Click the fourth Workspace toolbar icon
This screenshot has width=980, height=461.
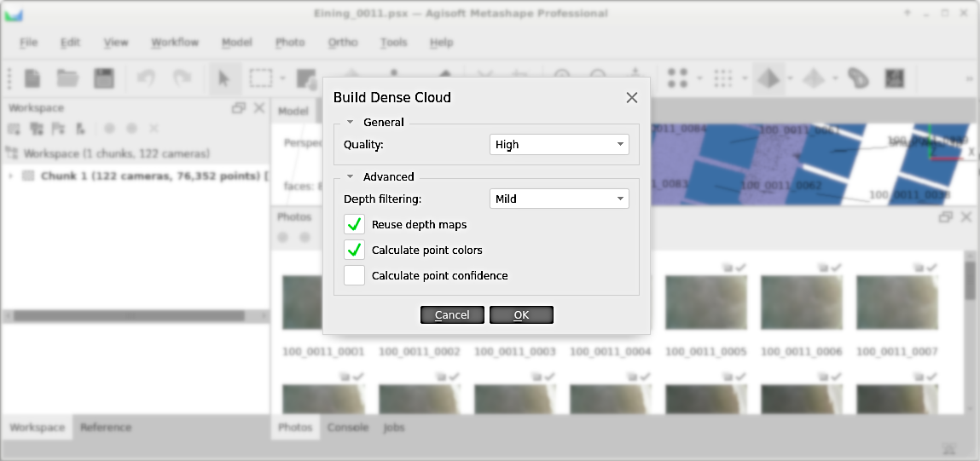(80, 129)
